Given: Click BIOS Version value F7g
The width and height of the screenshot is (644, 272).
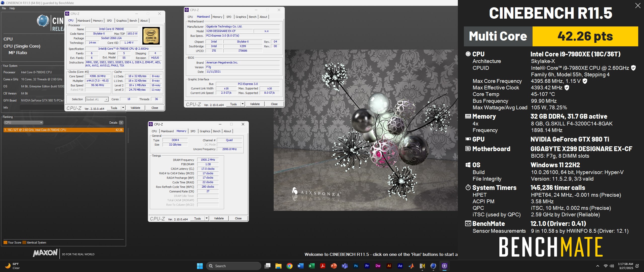Looking at the screenshot, I should tap(243, 67).
